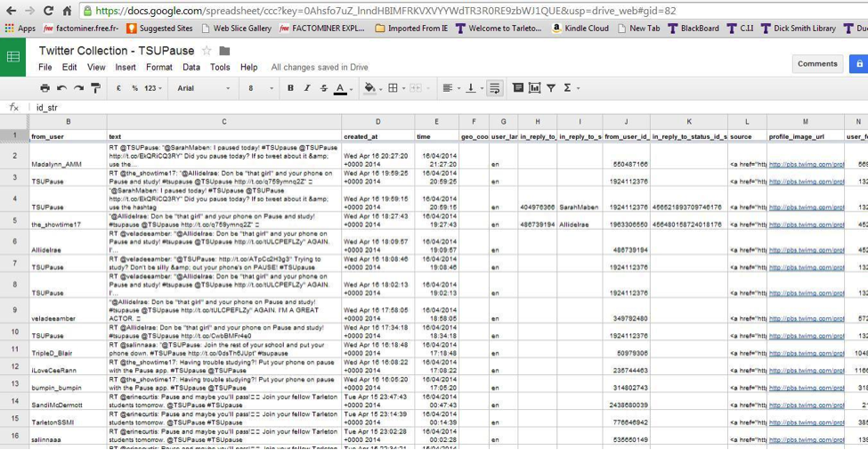Viewport: 868px width, 450px height.
Task: Open the Insert menu
Action: (x=126, y=67)
